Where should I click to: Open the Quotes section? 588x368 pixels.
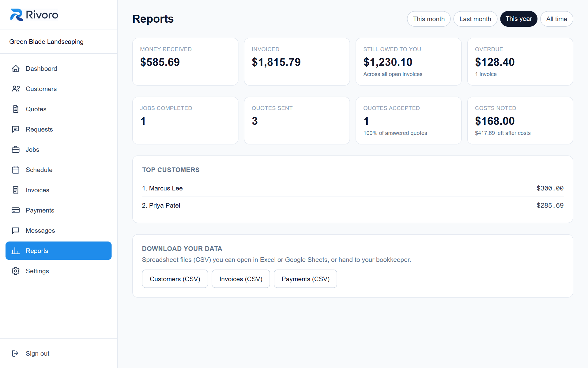point(58,109)
